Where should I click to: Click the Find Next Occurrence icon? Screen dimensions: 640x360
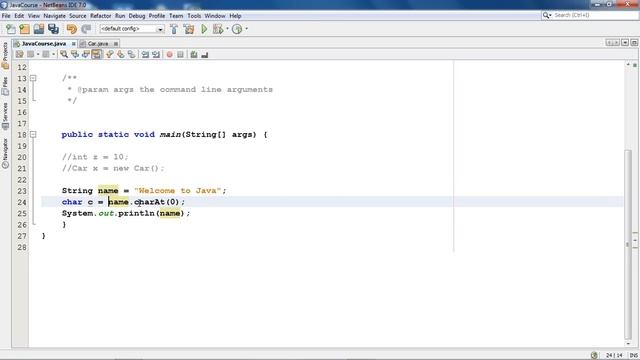click(x=86, y=54)
